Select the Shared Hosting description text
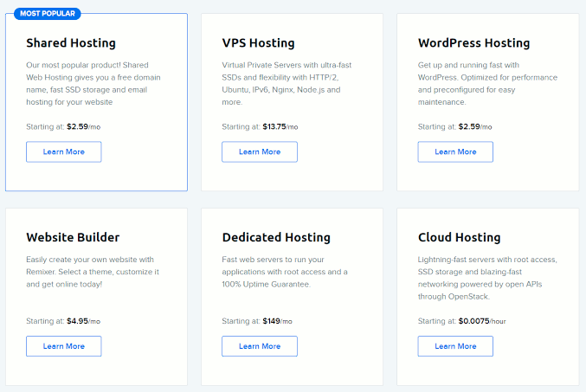Image resolution: width=586 pixels, height=392 pixels. (93, 83)
